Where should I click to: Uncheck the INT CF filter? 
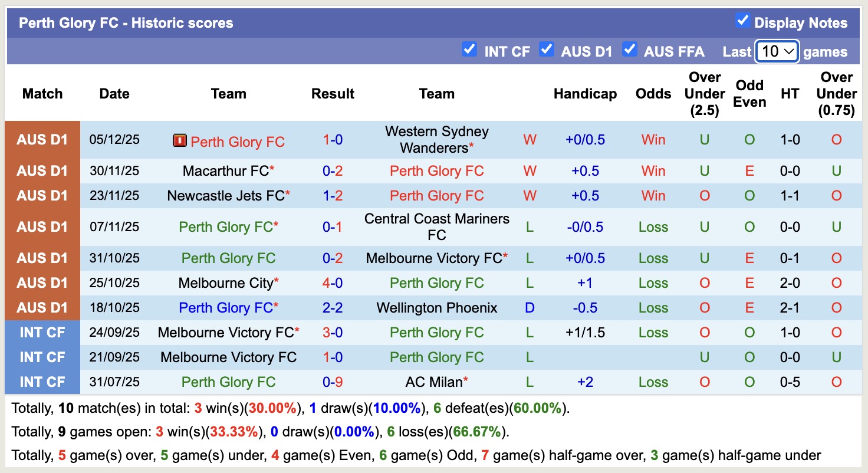tap(469, 50)
